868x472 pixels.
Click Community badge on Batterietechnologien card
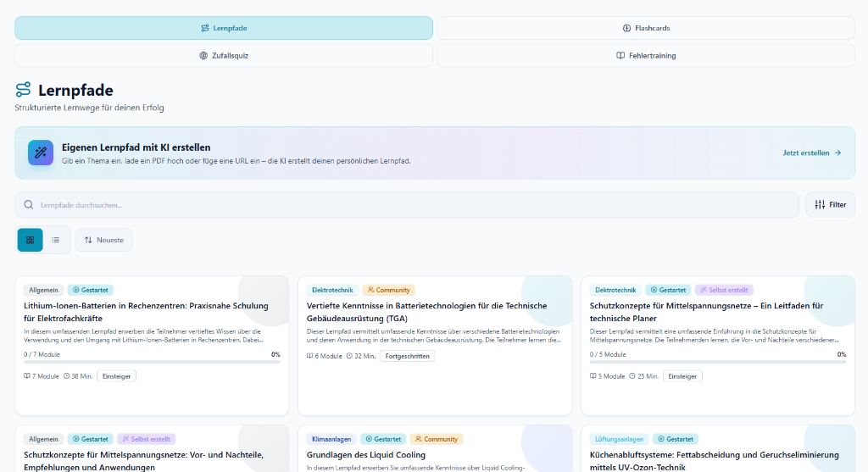pos(388,290)
